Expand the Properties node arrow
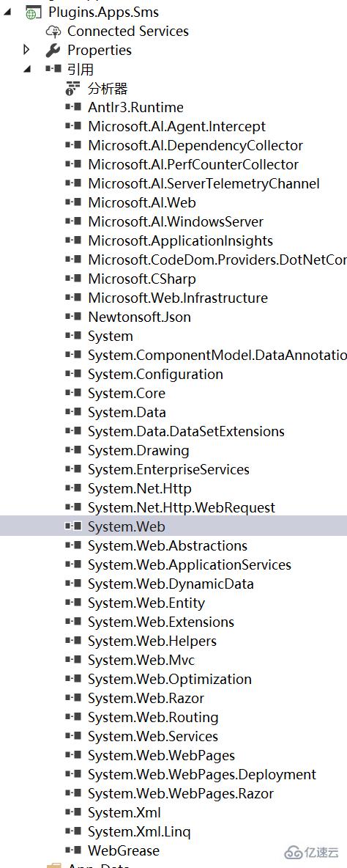 tap(26, 50)
